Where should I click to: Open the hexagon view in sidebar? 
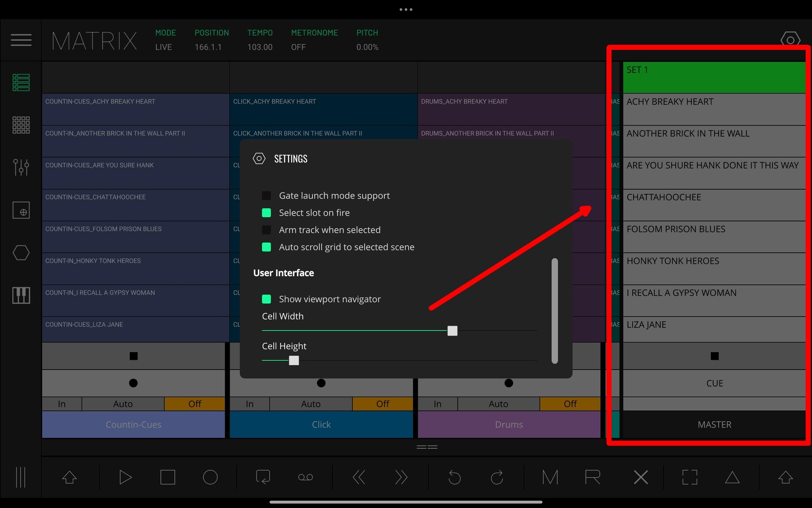[21, 253]
